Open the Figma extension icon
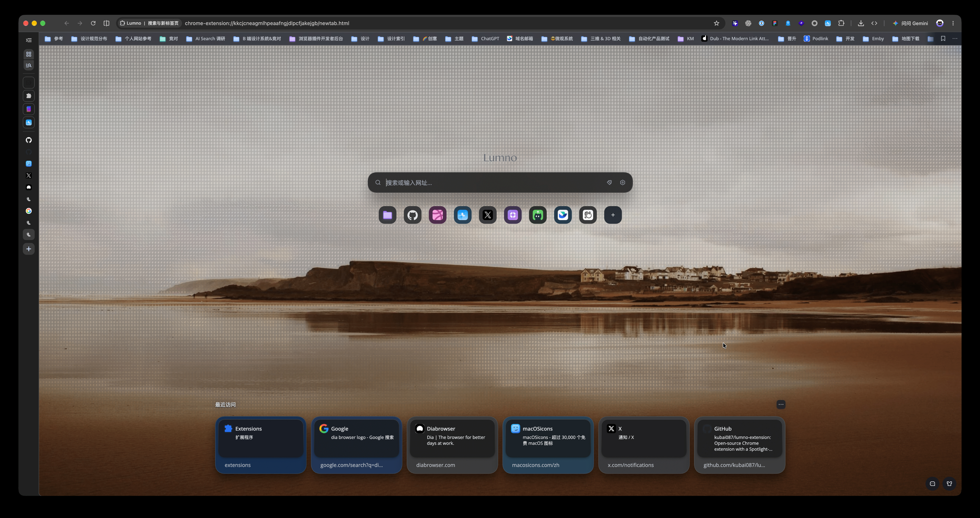This screenshot has height=518, width=980. click(774, 23)
